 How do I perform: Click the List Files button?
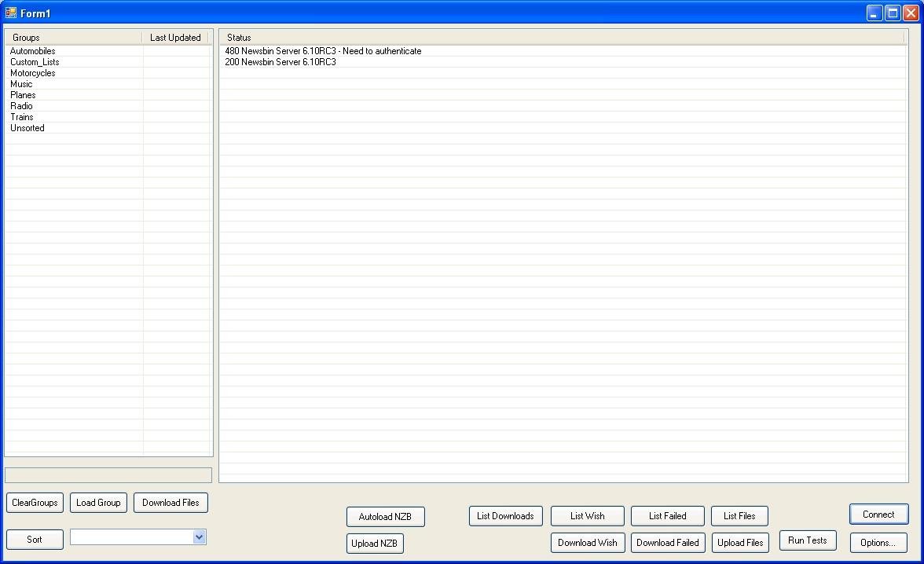coord(739,516)
